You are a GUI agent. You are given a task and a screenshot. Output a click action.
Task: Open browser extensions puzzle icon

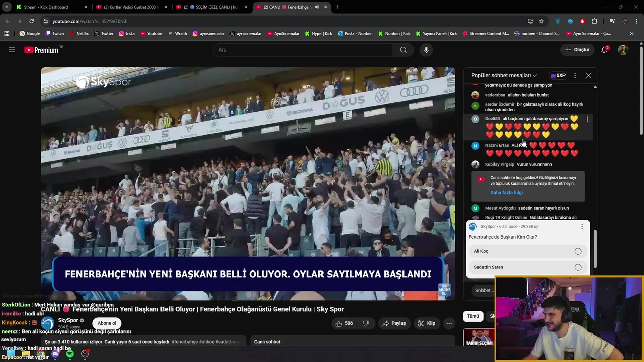pyautogui.click(x=594, y=21)
